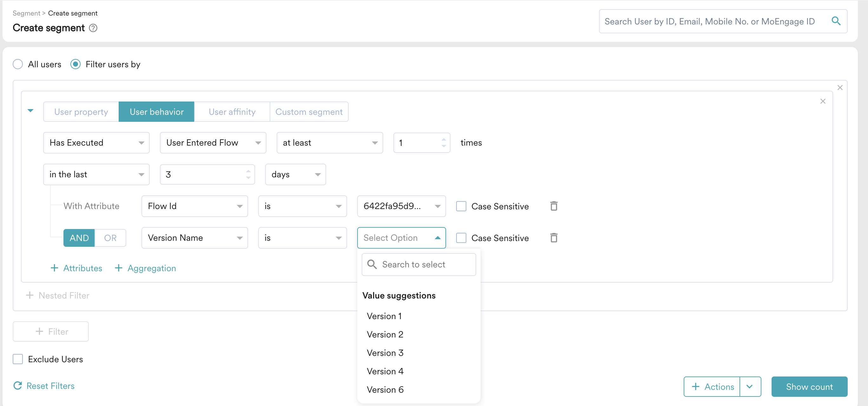The image size is (868, 406).
Task: Switch the condition operator to OR
Action: (110, 238)
